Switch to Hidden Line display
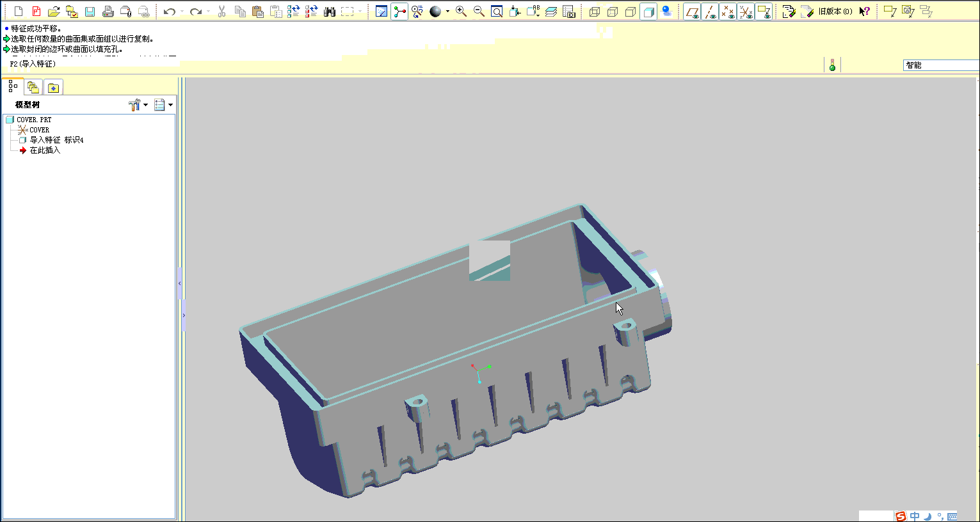Image resolution: width=980 pixels, height=522 pixels. point(613,12)
